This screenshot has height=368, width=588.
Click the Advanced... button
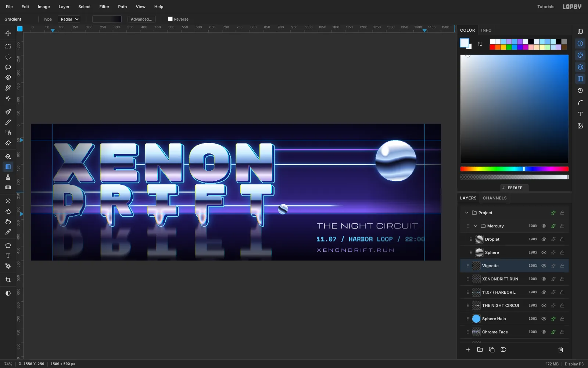tap(141, 19)
